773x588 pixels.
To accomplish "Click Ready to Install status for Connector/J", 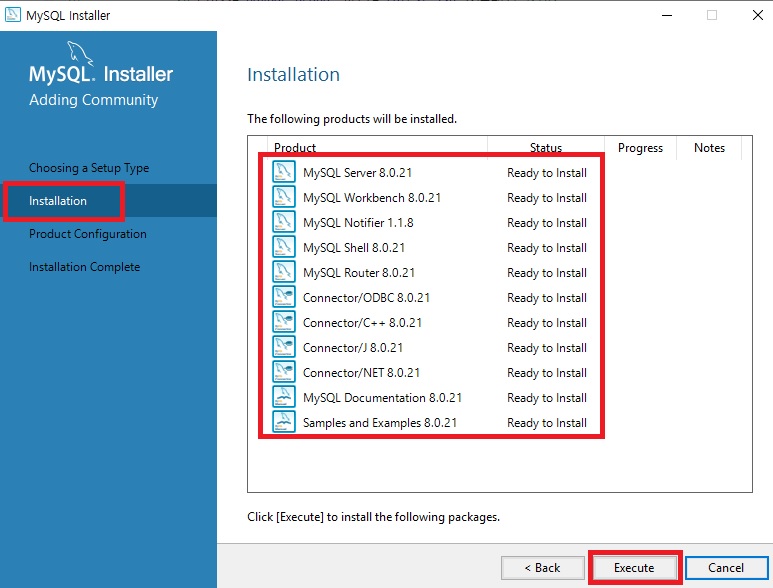I will click(x=547, y=348).
